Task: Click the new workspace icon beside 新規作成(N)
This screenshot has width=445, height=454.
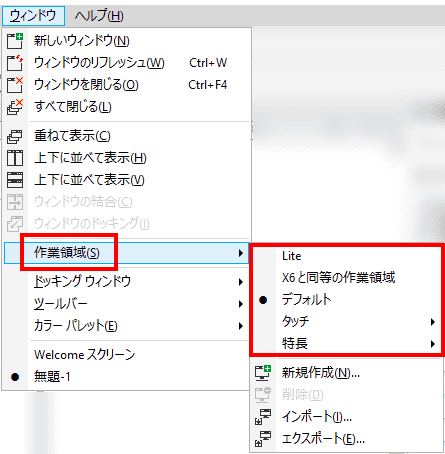Action: (263, 373)
